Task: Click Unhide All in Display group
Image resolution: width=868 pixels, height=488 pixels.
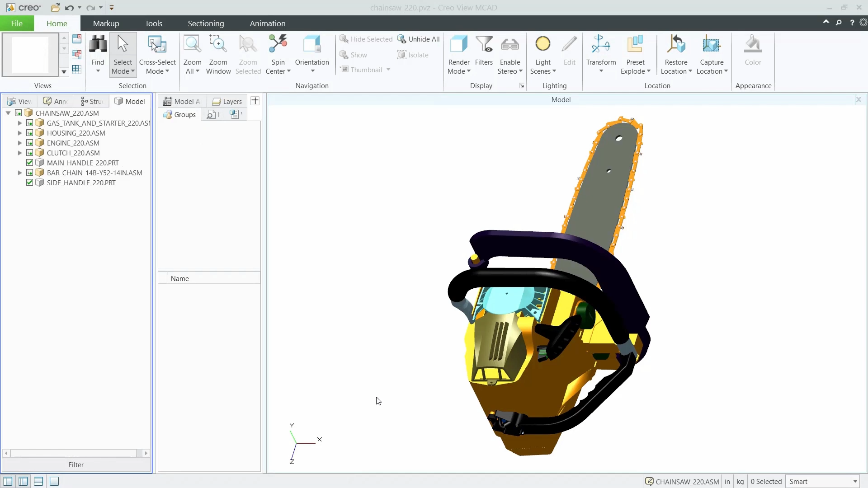Action: click(418, 39)
